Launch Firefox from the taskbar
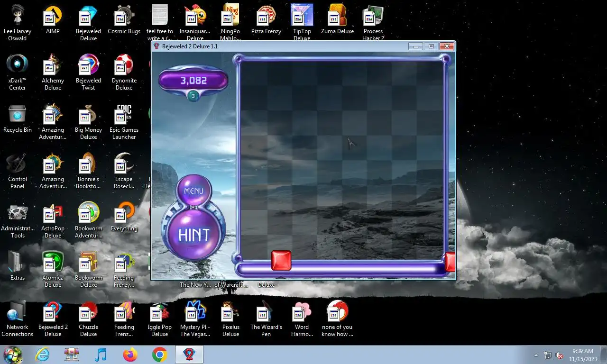The height and width of the screenshot is (364, 607). pos(130,355)
